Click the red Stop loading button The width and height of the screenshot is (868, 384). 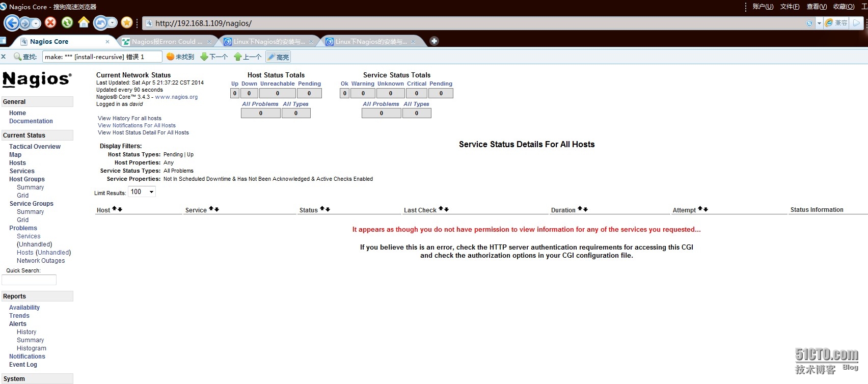[x=50, y=22]
